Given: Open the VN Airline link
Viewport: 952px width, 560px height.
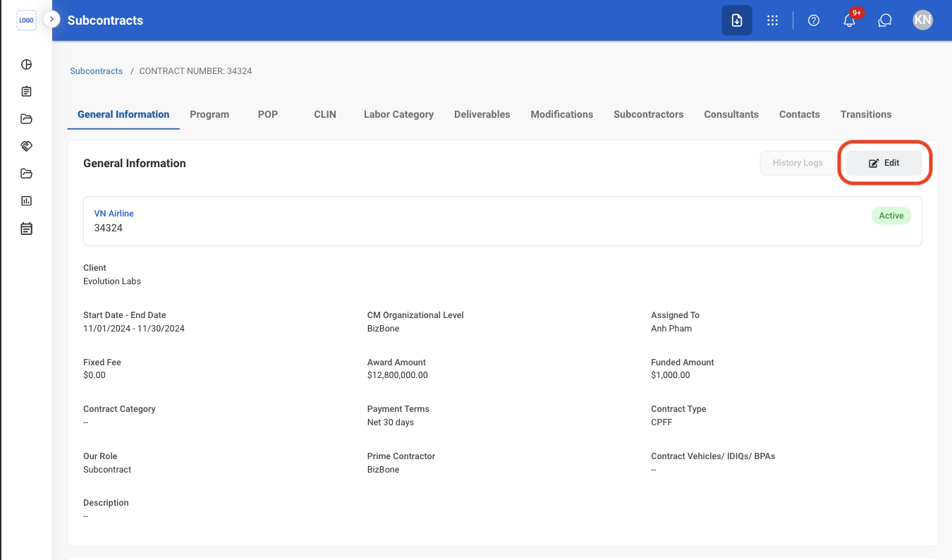Looking at the screenshot, I should [114, 214].
